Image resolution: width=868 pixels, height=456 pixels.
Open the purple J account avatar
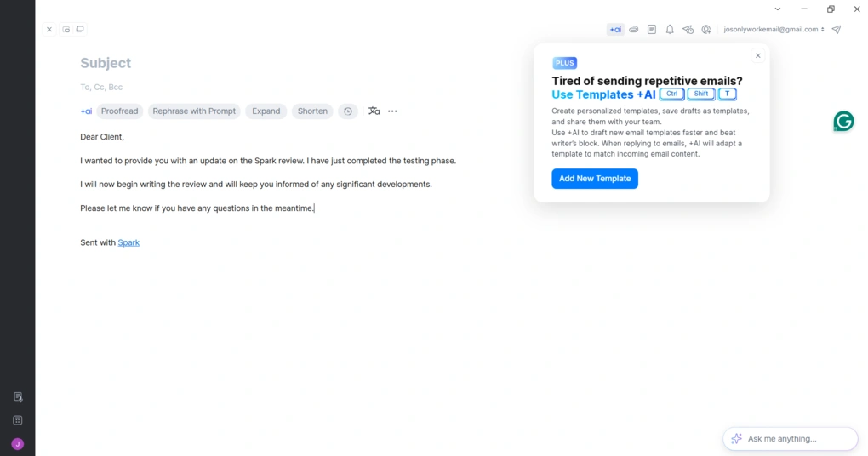18,444
